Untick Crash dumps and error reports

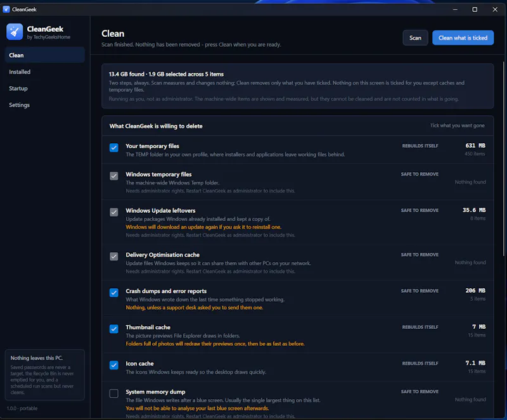[x=114, y=293]
